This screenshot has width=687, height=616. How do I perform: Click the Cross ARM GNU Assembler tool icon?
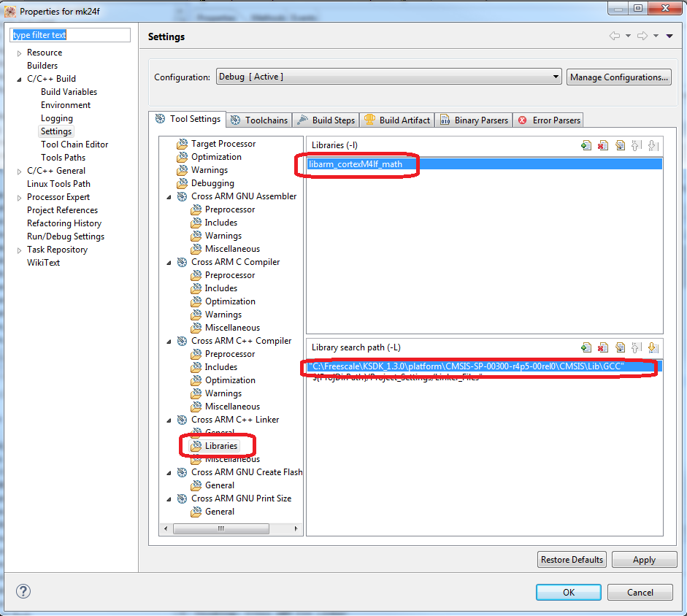pyautogui.click(x=182, y=196)
